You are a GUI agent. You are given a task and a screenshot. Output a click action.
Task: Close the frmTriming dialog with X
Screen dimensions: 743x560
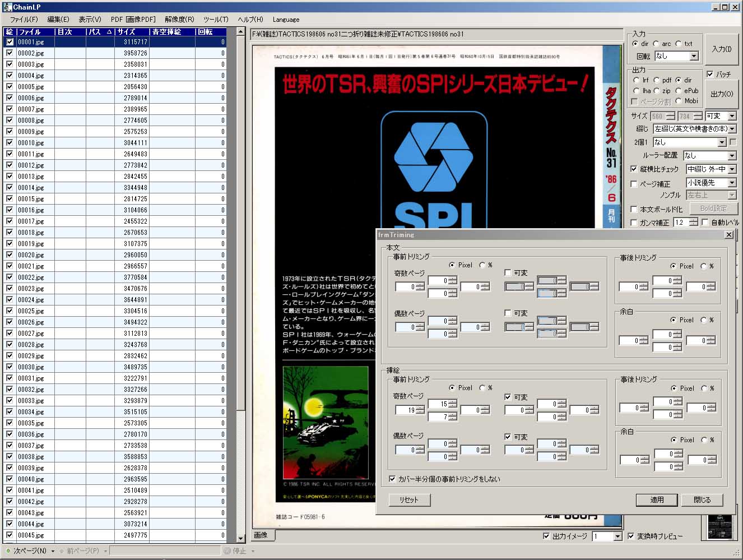(728, 235)
